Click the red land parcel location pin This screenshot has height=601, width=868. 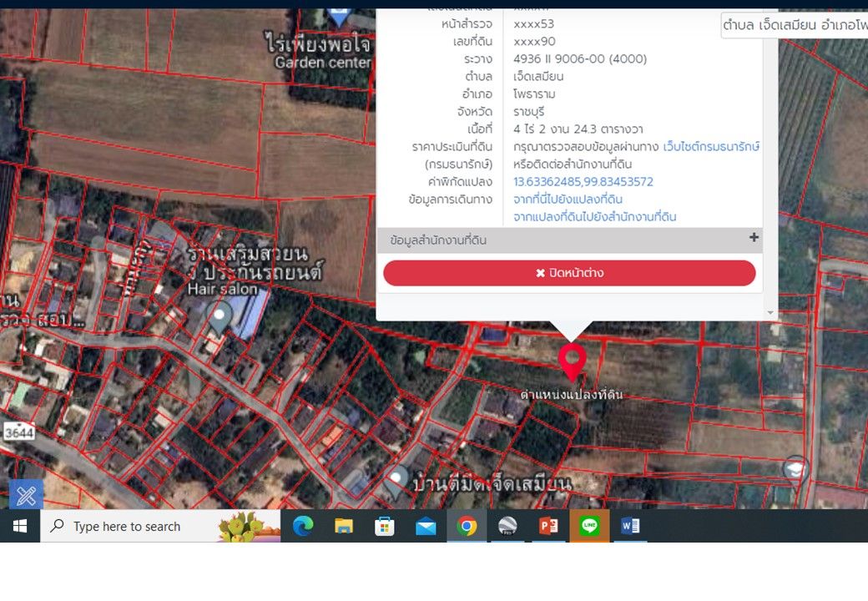point(572,362)
